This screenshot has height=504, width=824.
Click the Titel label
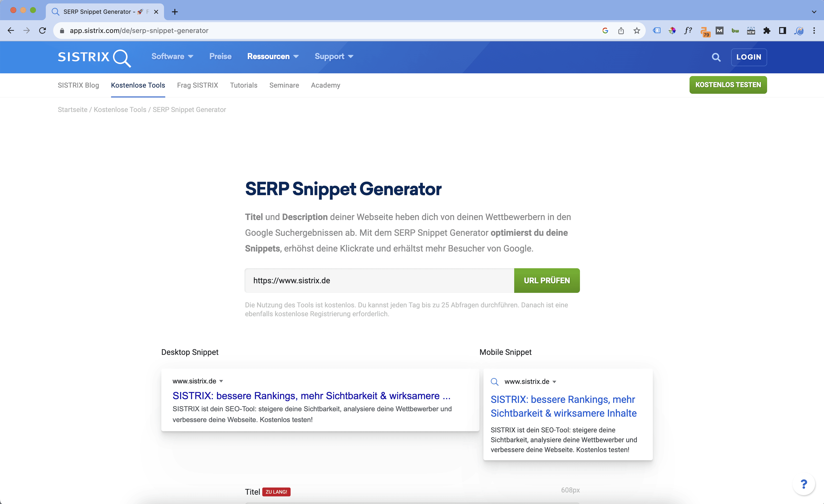click(252, 492)
